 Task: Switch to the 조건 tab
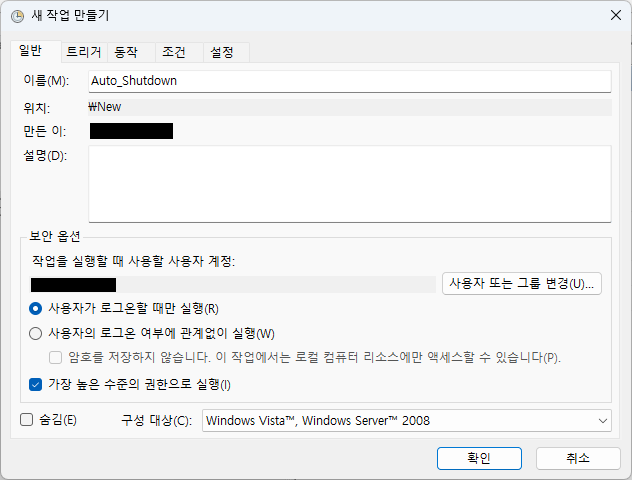[179, 52]
